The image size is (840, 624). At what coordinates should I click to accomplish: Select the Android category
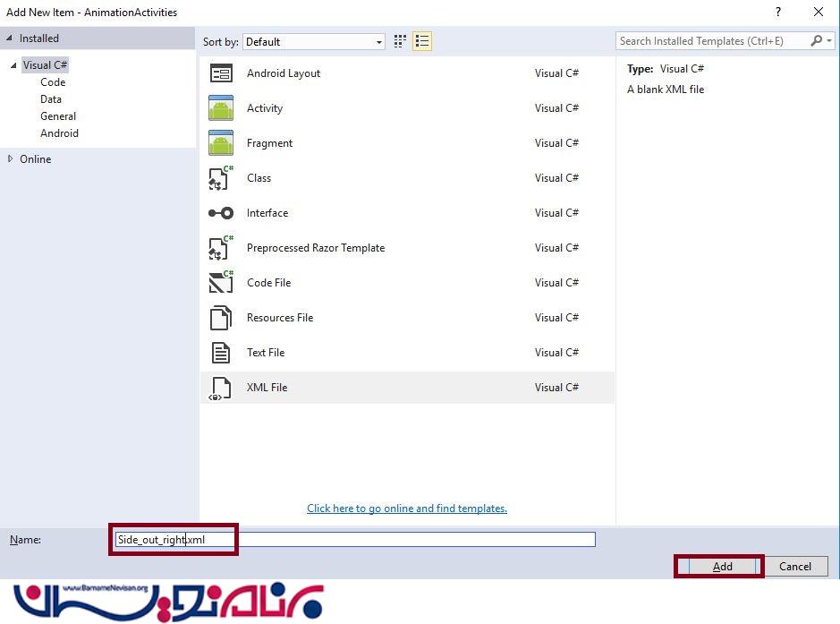point(59,133)
